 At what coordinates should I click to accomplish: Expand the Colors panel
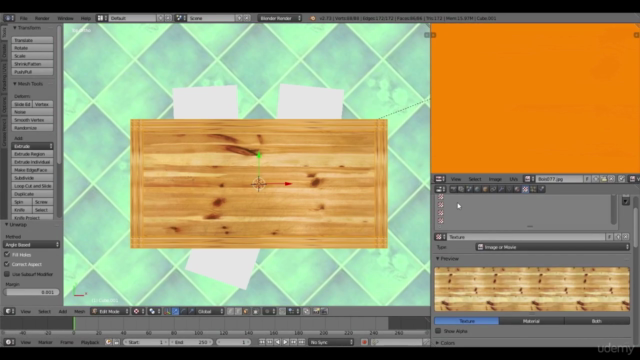pyautogui.click(x=445, y=343)
